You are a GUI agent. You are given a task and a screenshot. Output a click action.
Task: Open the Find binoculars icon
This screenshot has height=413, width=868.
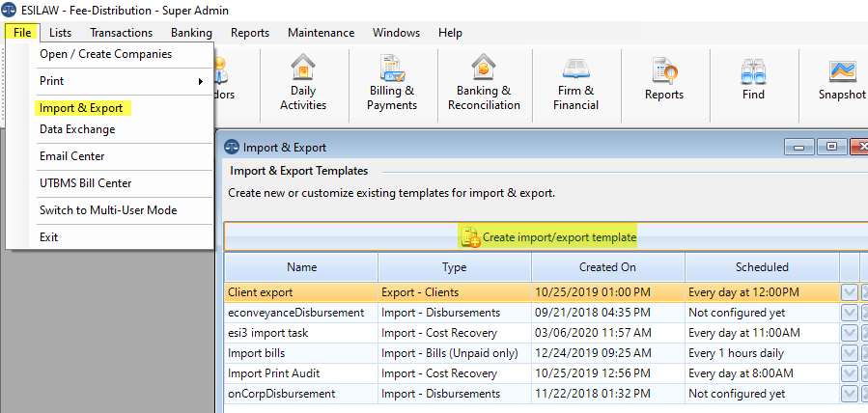point(753,80)
